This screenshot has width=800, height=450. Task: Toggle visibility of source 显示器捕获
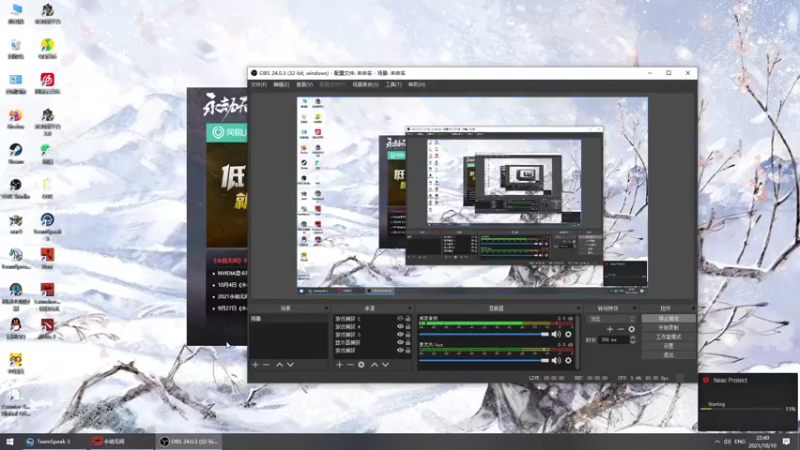click(x=400, y=342)
